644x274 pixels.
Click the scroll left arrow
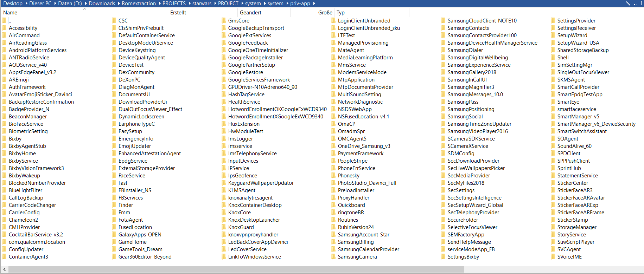(4, 269)
